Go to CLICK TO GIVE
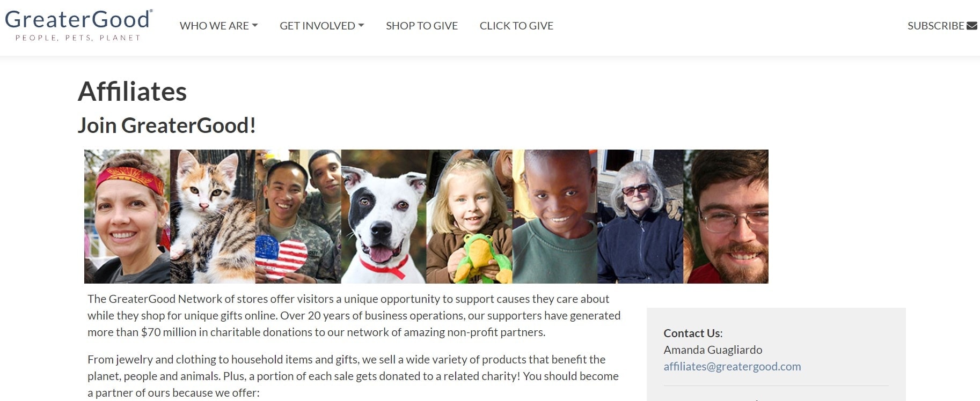This screenshot has height=401, width=980. 516,26
